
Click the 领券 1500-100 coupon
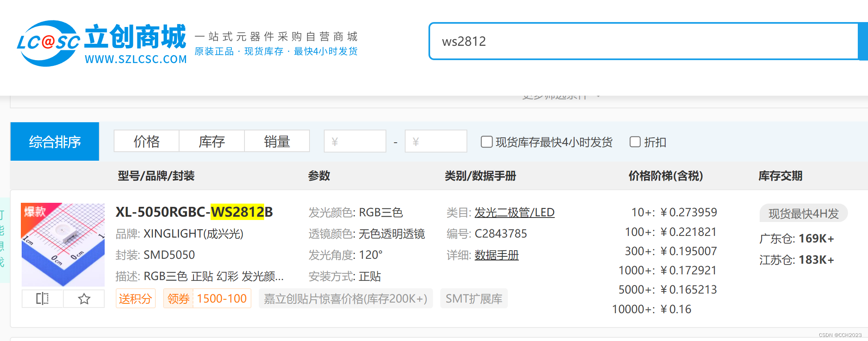coord(207,298)
